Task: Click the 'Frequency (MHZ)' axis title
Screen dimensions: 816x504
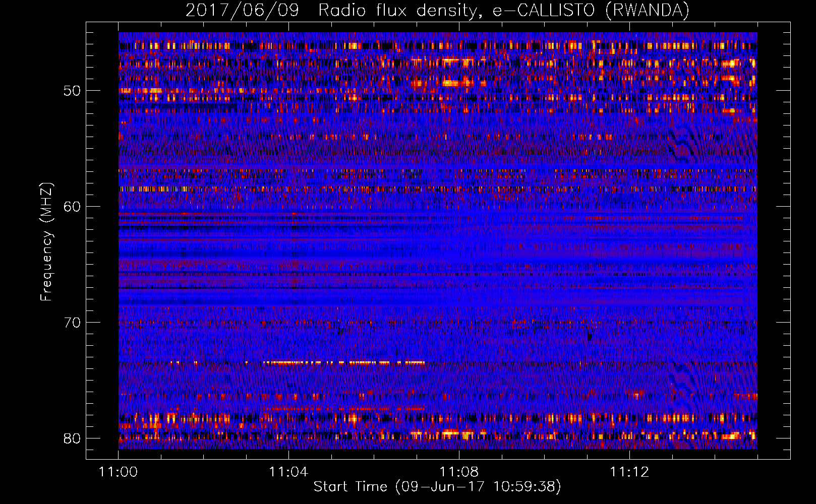Action: [x=46, y=242]
